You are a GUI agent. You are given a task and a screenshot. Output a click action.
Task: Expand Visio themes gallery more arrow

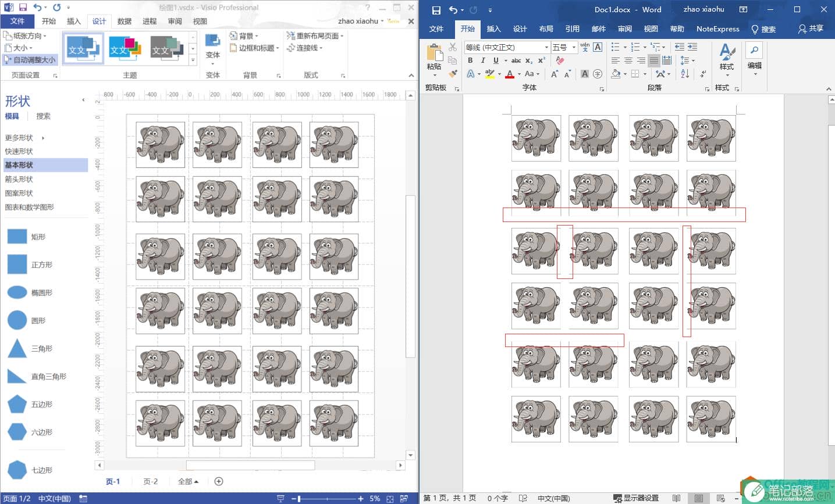click(193, 60)
